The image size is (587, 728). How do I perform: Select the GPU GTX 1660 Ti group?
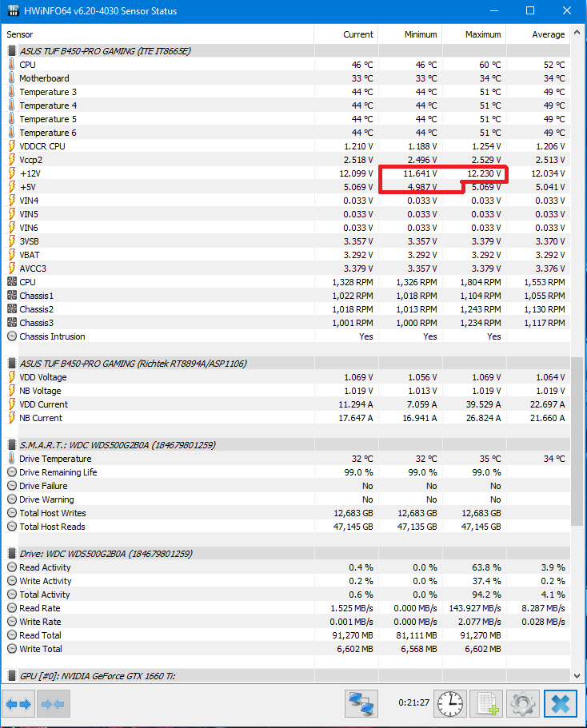97,676
